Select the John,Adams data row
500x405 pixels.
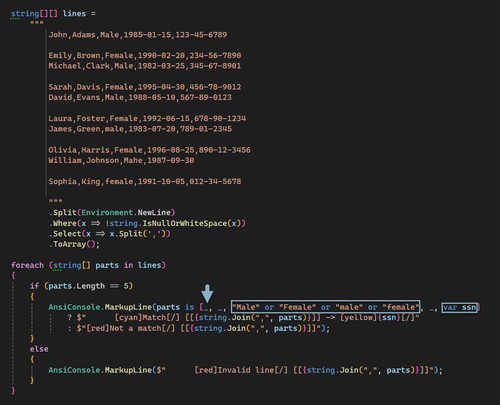(138, 35)
